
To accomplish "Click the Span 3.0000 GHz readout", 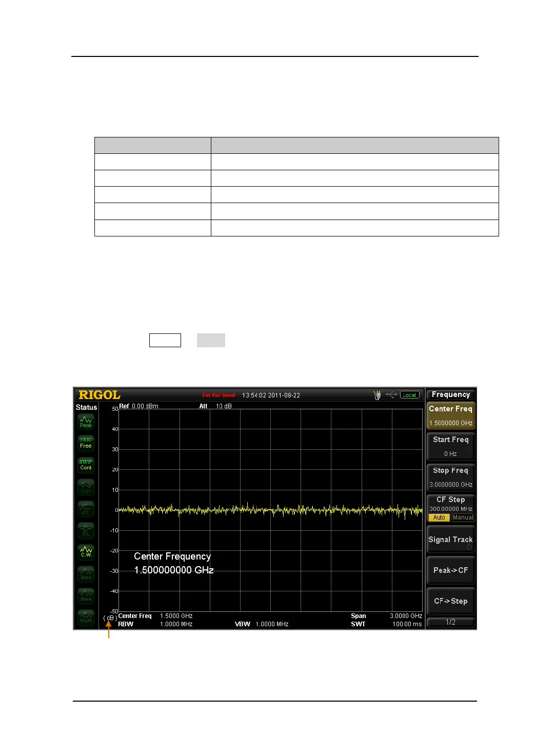I will point(386,616).
